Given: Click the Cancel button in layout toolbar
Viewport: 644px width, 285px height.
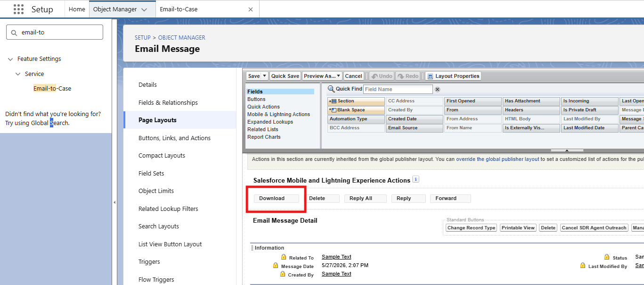Looking at the screenshot, I should pyautogui.click(x=353, y=76).
